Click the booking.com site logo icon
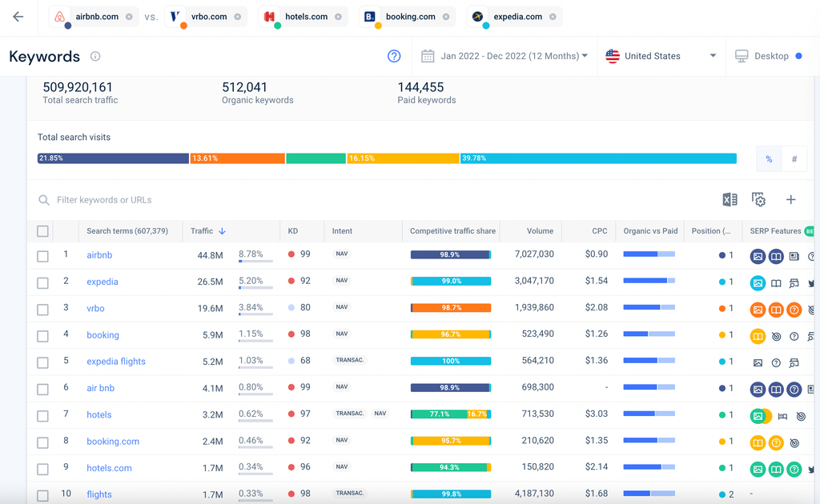The height and width of the screenshot is (504, 820). (370, 17)
